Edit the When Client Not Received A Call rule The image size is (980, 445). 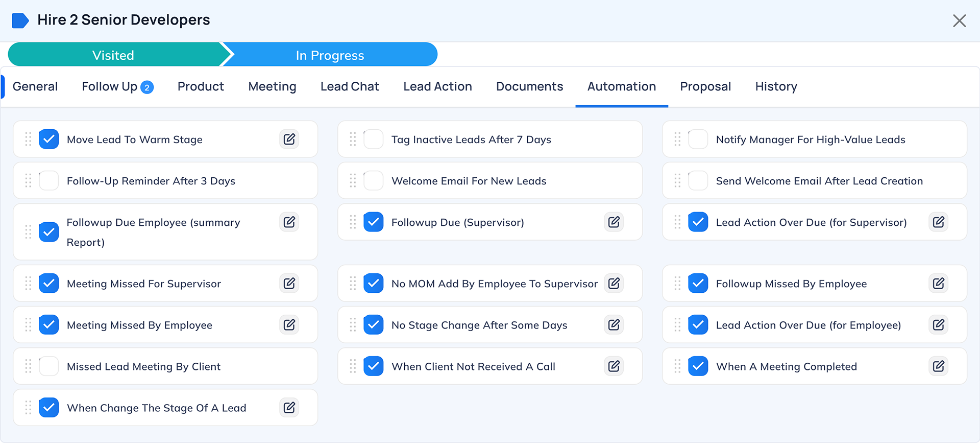(614, 366)
